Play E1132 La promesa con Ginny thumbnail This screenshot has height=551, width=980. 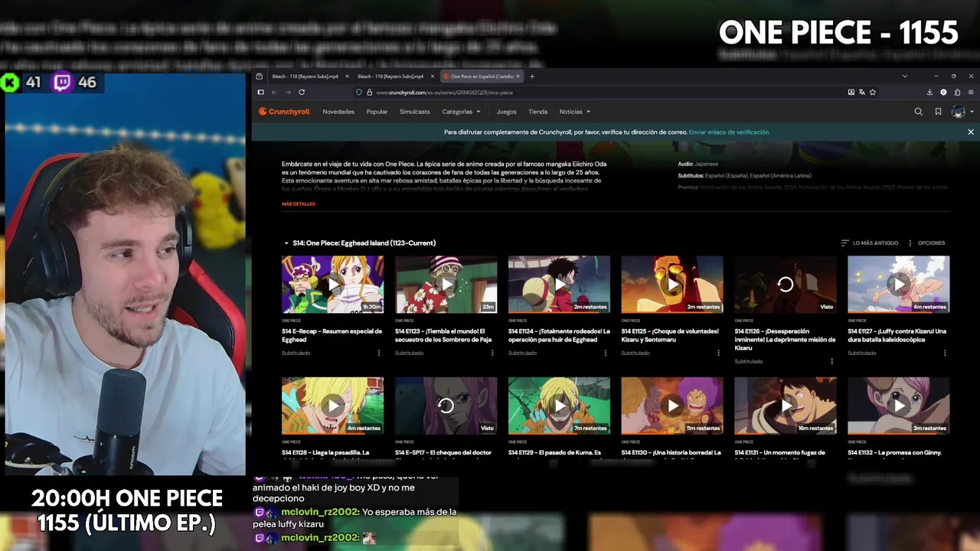898,406
